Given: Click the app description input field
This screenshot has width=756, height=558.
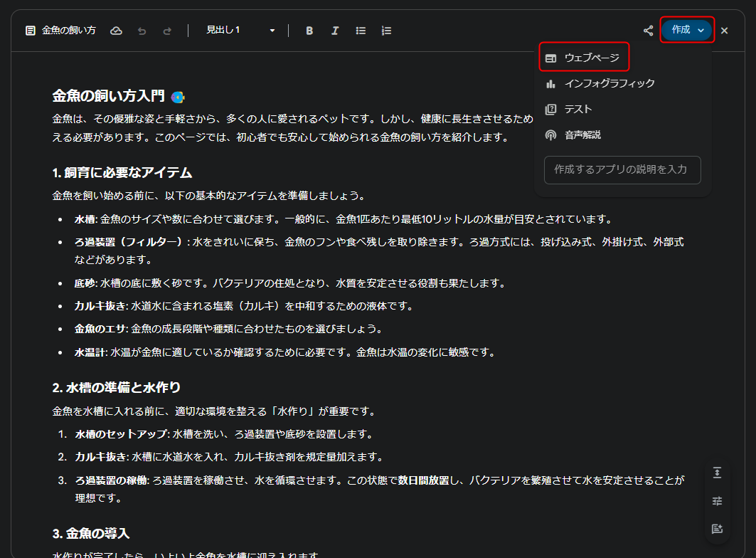Looking at the screenshot, I should (622, 170).
